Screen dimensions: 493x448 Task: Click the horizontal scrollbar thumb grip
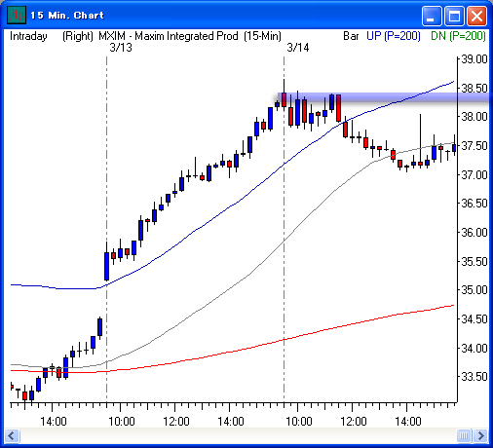[x=464, y=435]
